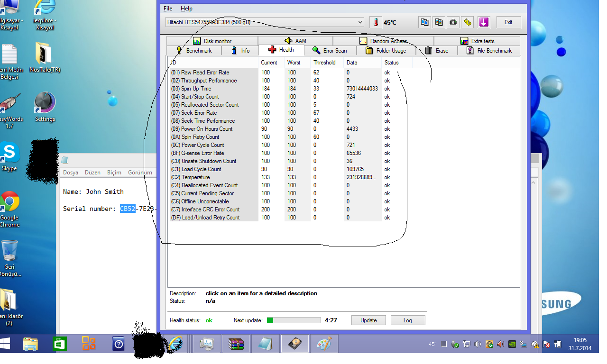Switch to the Disk monitor tab

point(212,41)
